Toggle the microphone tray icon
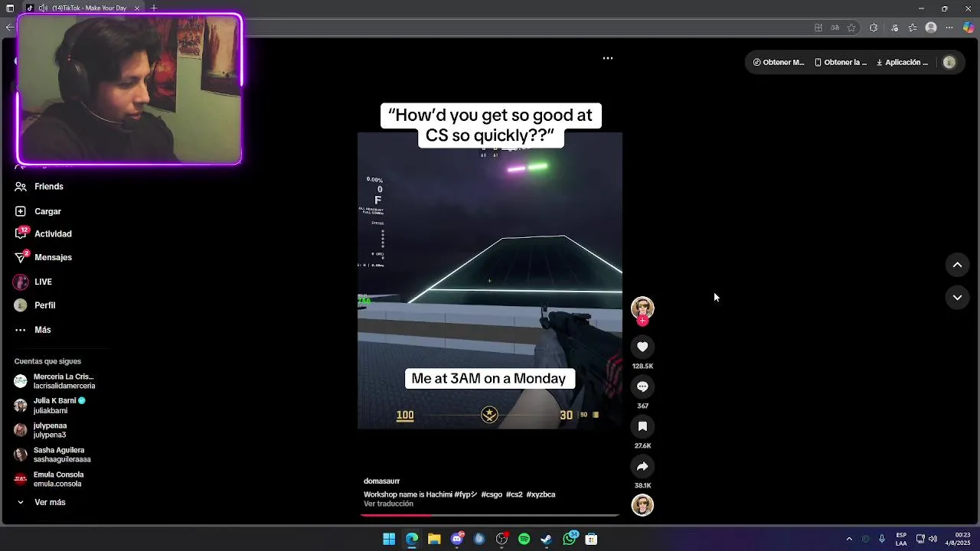 882,540
